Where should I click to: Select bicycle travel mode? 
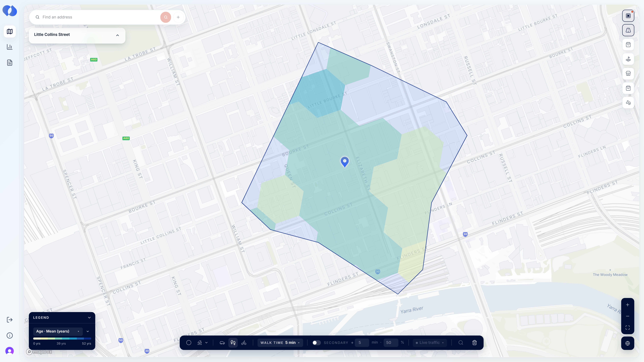pos(244,343)
